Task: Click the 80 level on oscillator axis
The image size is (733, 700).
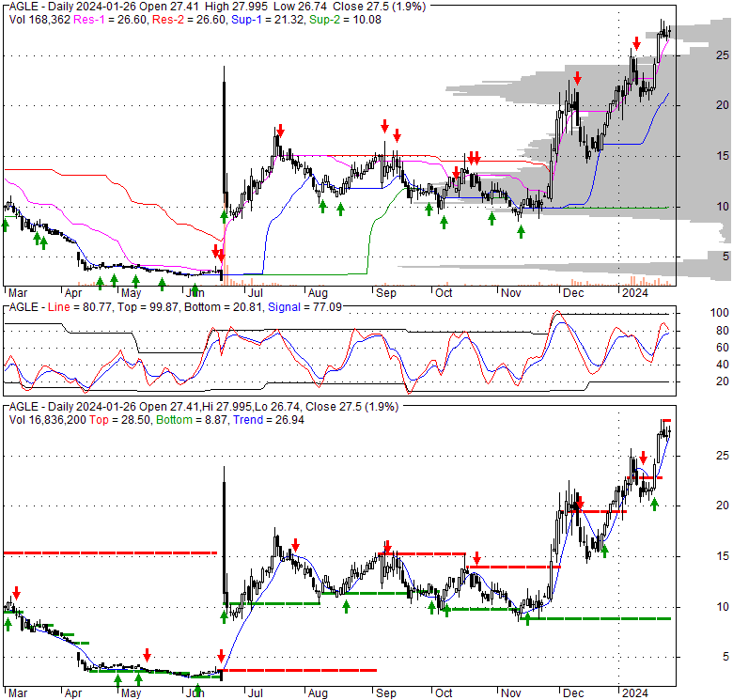Action: click(723, 331)
